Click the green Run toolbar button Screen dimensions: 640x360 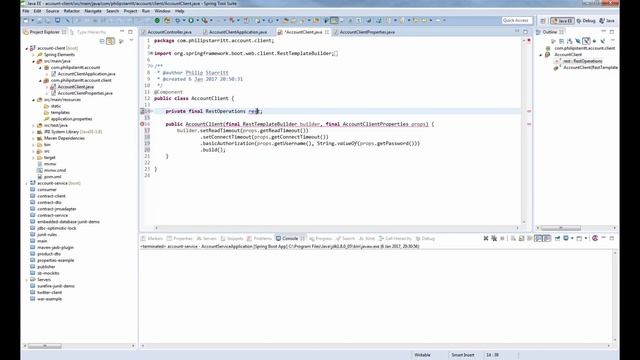click(191, 20)
